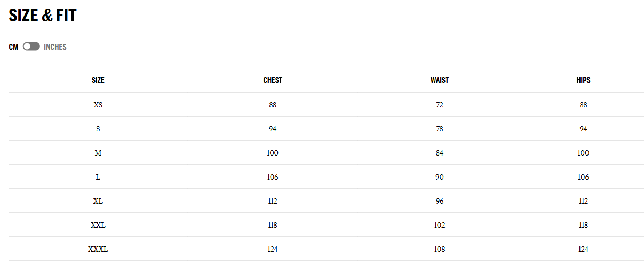Select the L size row label

pos(98,177)
